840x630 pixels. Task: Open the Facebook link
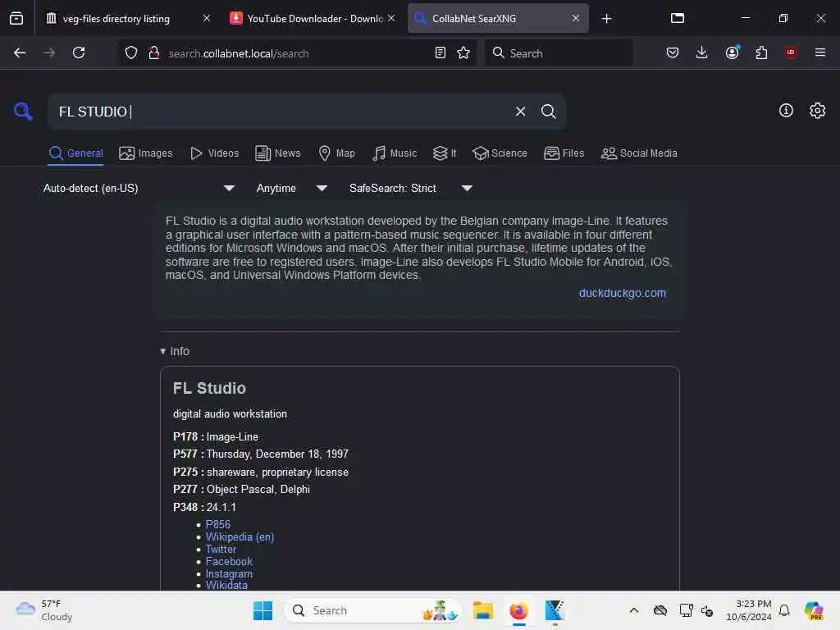229,561
